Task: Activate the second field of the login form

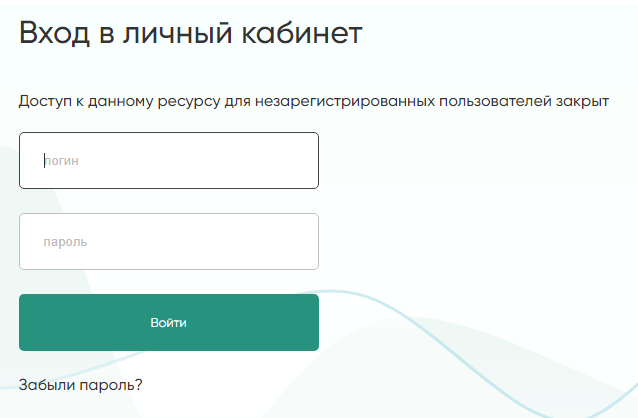Action: [x=168, y=241]
